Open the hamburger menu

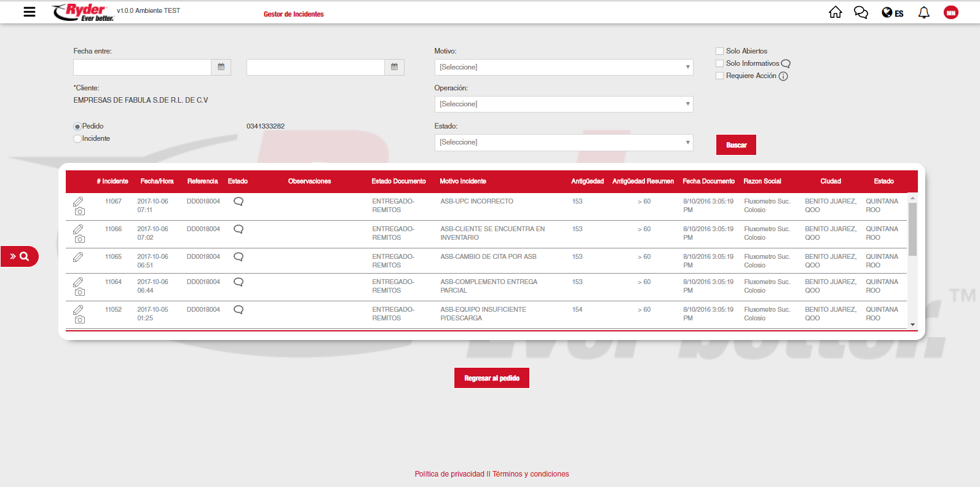[29, 12]
